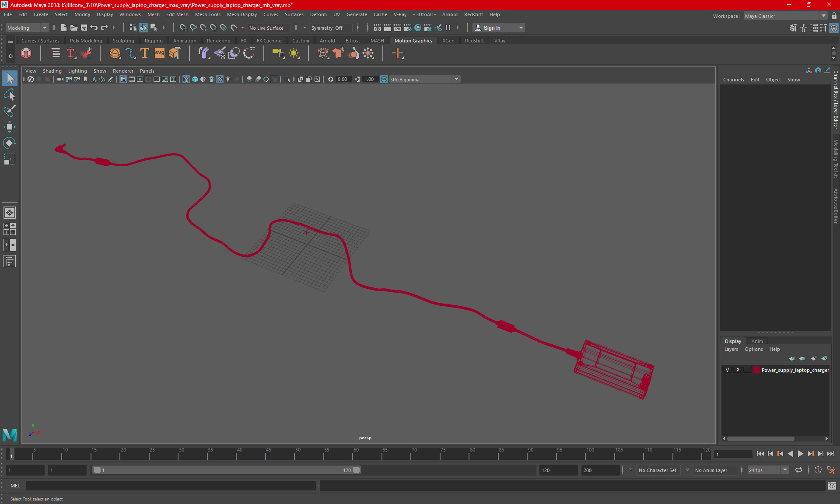Click the sun light shelf icon

(294, 53)
